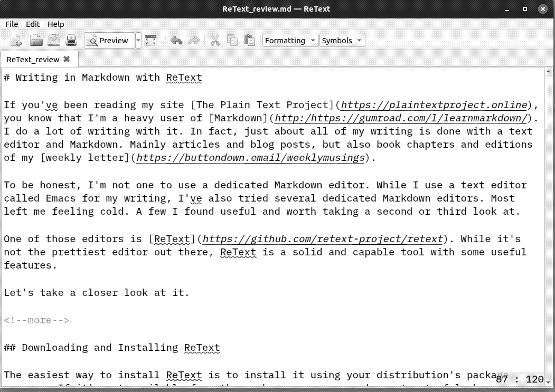Minimize the ReText window
555x392 pixels.
(507, 9)
